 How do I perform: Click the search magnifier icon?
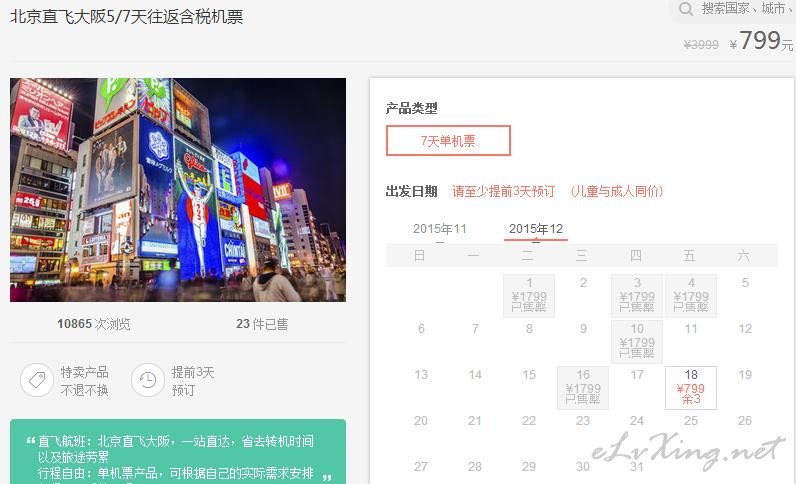(x=686, y=9)
